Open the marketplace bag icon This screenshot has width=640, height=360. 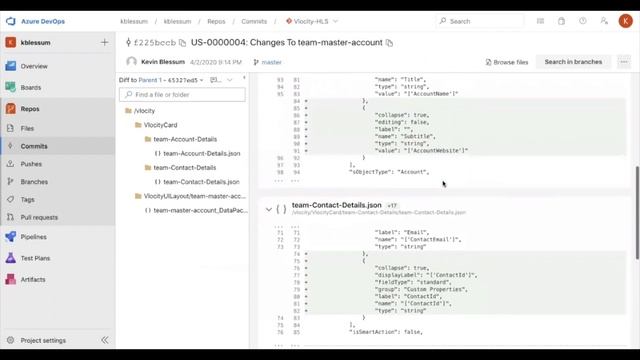click(x=562, y=21)
